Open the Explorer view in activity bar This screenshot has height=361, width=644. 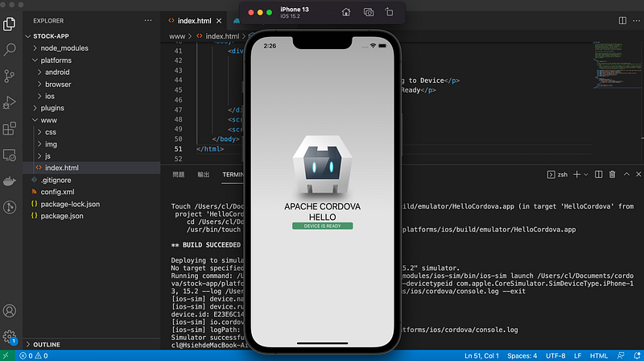coord(10,24)
